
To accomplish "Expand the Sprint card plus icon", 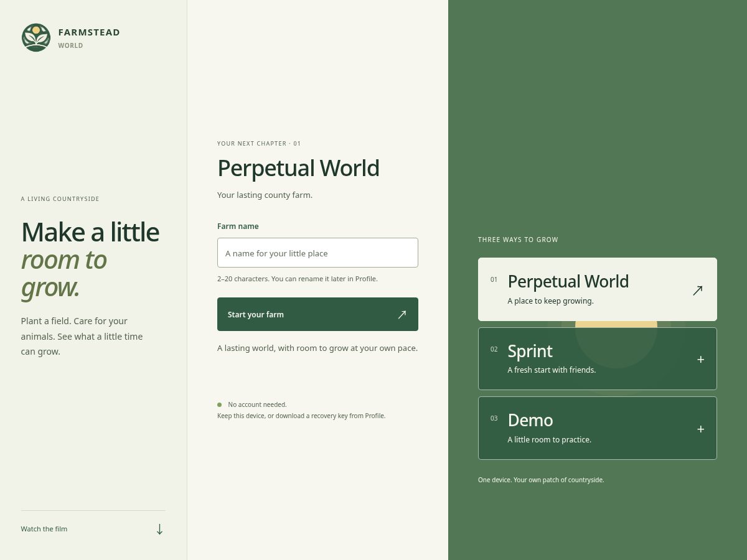I will click(x=700, y=359).
